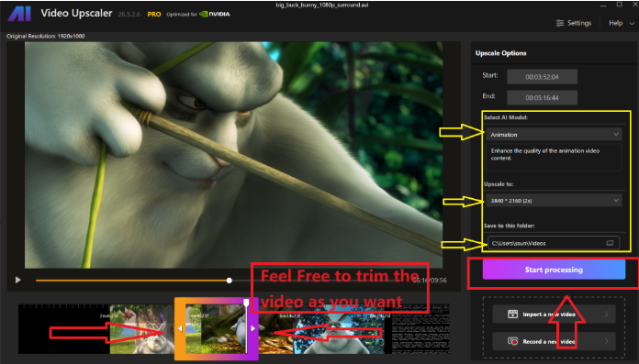Viewport: 639px width, 364px height.
Task: Click the save folder path field
Action: tap(554, 243)
